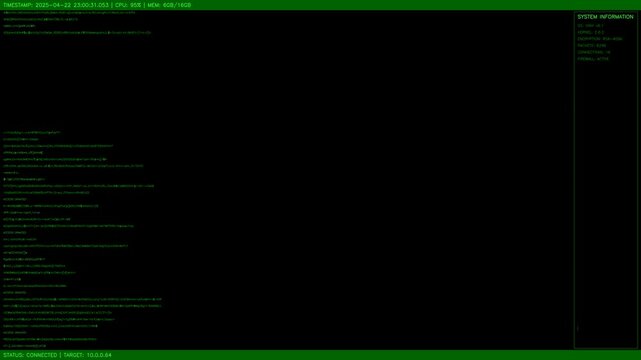Click the TIMESTAMP 2025-04-22 readout
The height and width of the screenshot is (360, 641).
click(56, 5)
